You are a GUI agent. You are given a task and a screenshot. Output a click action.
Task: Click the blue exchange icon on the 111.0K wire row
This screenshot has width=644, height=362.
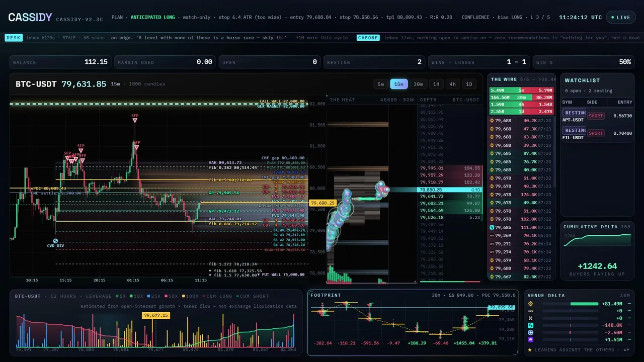click(x=492, y=227)
